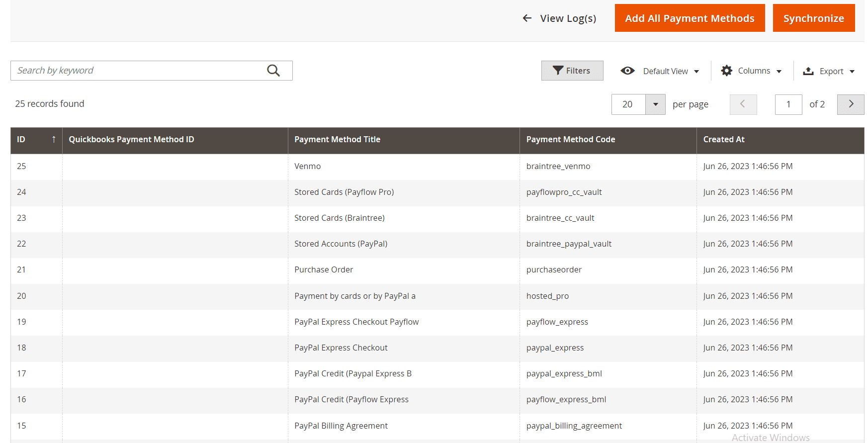Click the ID sort arrow icon
This screenshot has height=443, width=868.
click(54, 139)
